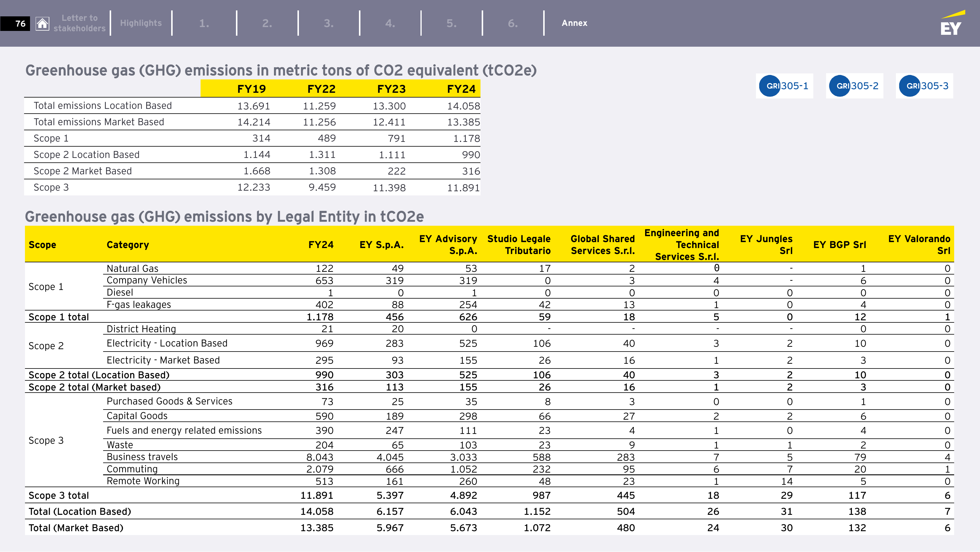Jump to chapter 3.

pos(329,23)
